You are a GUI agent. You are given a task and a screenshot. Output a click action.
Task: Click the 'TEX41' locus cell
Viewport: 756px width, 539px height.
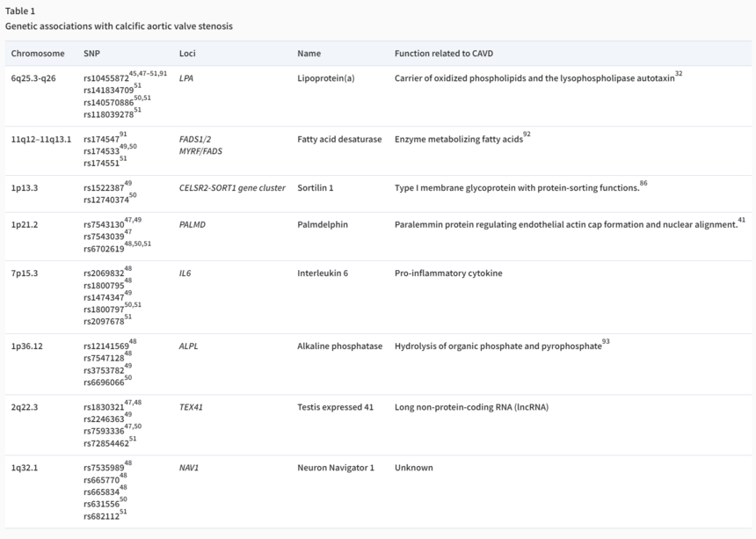click(x=191, y=407)
